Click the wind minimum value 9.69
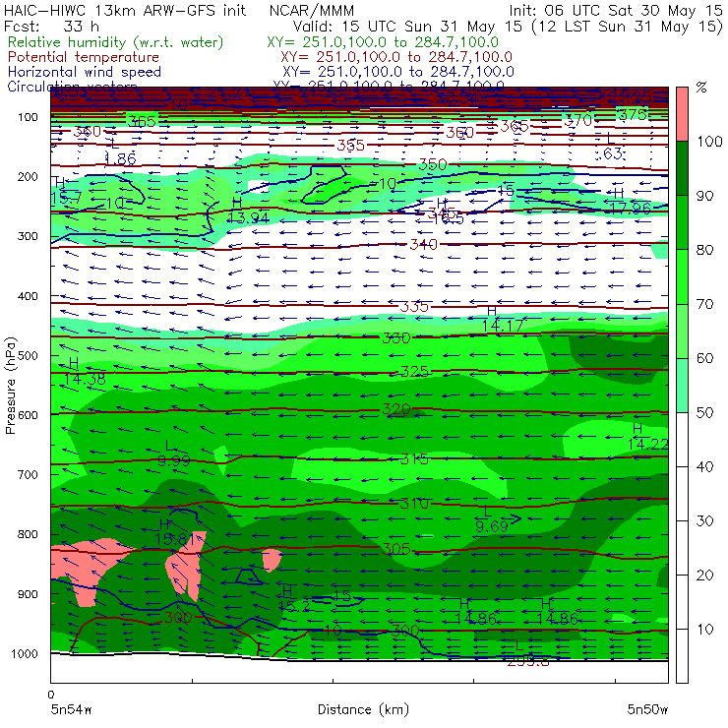This screenshot has height=728, width=728. coord(492,526)
